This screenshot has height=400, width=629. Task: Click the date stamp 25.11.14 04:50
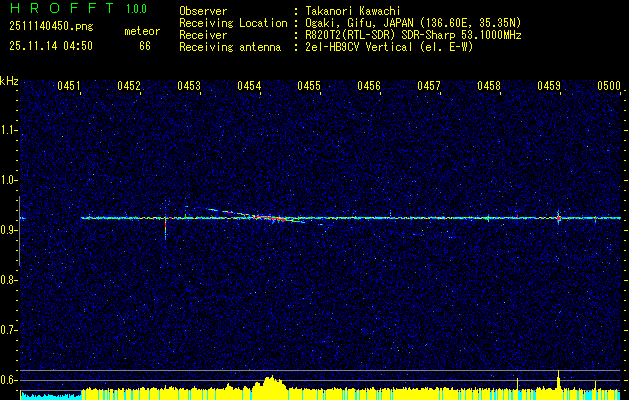pyautogui.click(x=50, y=46)
